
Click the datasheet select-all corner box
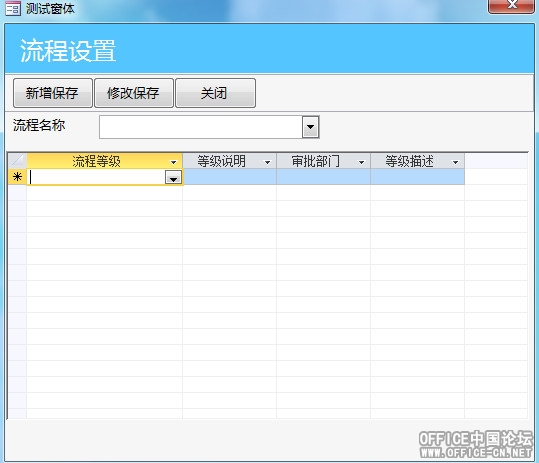[17, 161]
